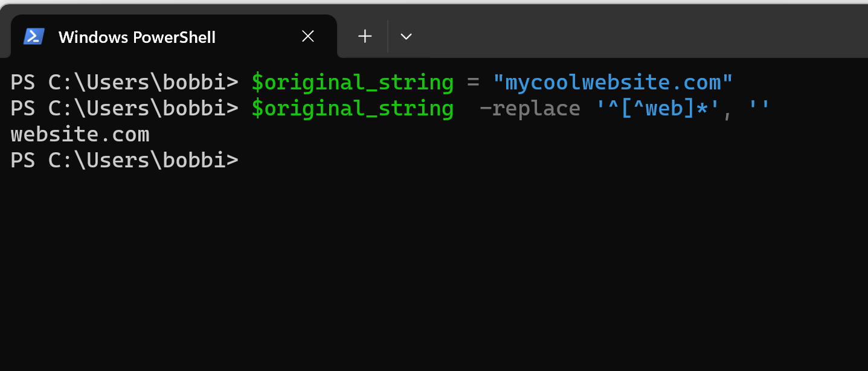Click the $original_string variable on first line
This screenshot has width=868, height=371.
point(352,82)
